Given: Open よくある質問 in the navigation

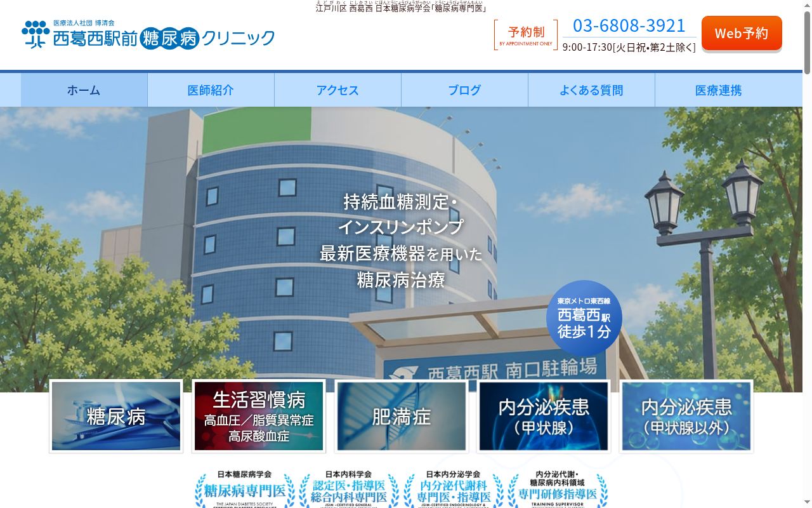Looking at the screenshot, I should tap(591, 90).
